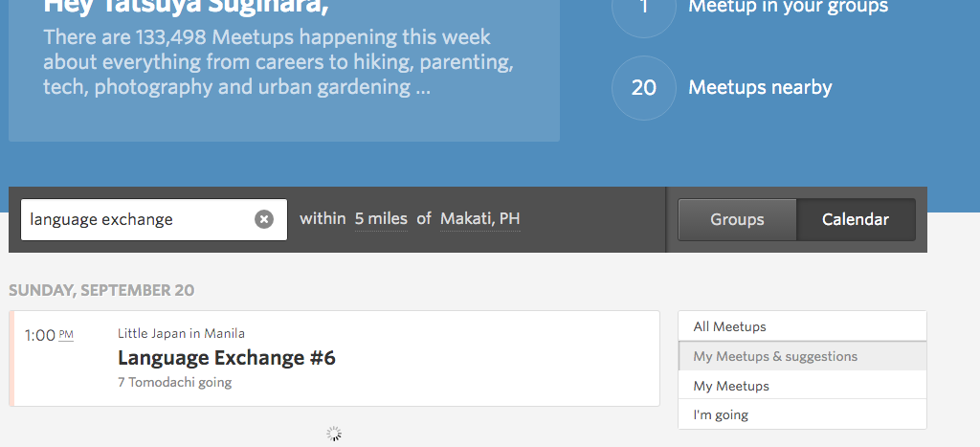
Task: Select My Meetups & suggestions filter
Action: click(x=803, y=356)
